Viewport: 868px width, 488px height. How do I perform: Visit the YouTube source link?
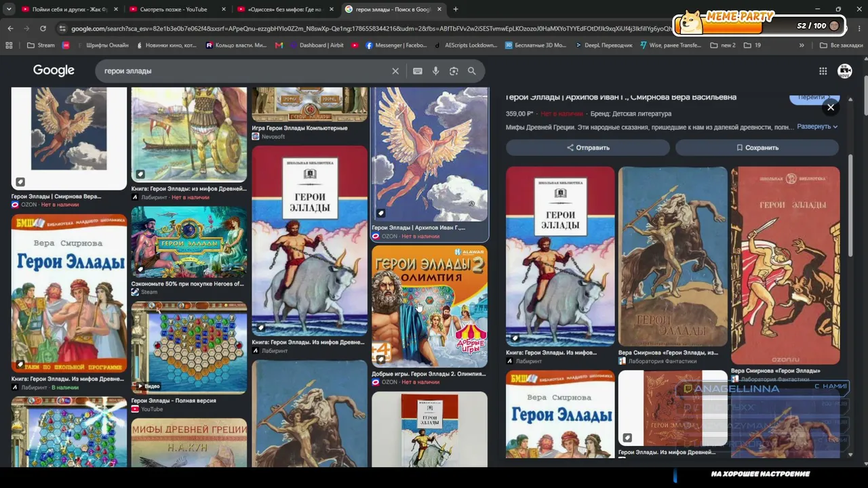tap(147, 409)
